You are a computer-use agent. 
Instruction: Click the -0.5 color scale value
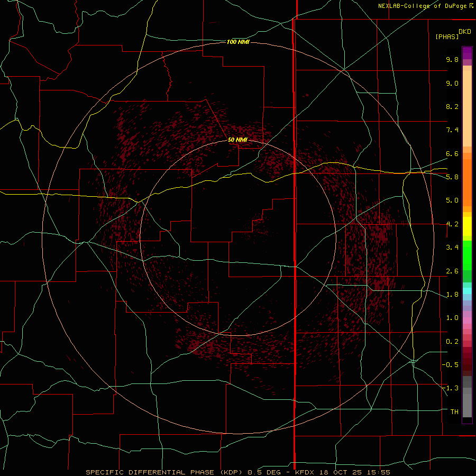[450, 365]
